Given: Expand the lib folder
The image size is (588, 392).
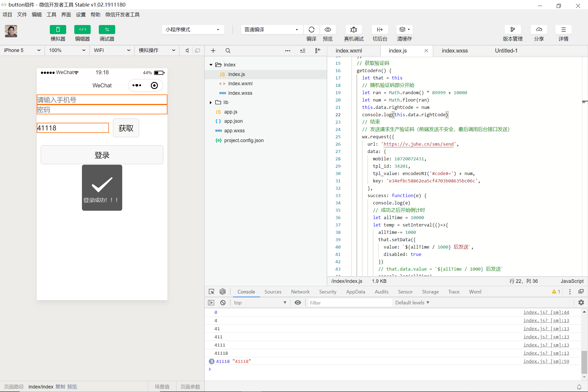Looking at the screenshot, I should tap(211, 102).
